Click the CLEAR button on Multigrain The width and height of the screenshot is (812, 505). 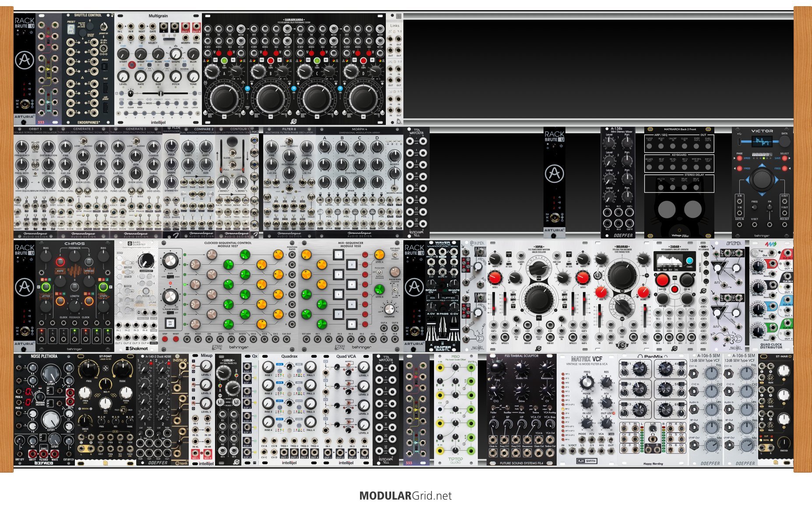(131, 104)
